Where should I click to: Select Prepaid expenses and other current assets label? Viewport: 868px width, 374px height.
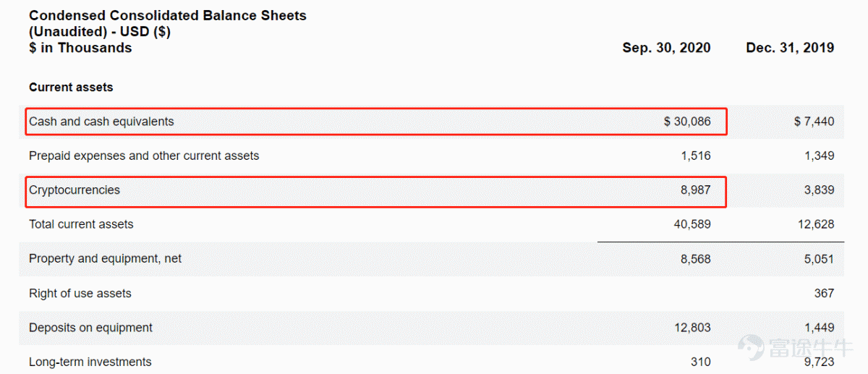click(x=144, y=156)
